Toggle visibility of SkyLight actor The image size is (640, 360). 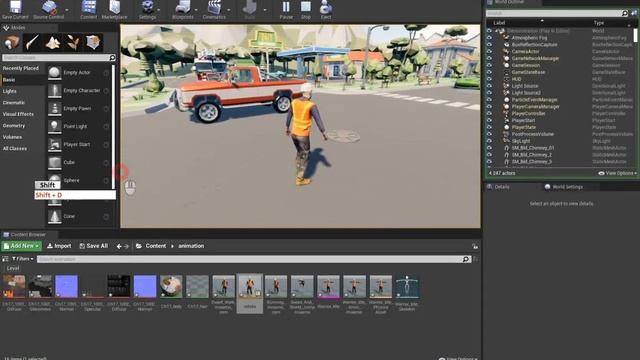(489, 141)
